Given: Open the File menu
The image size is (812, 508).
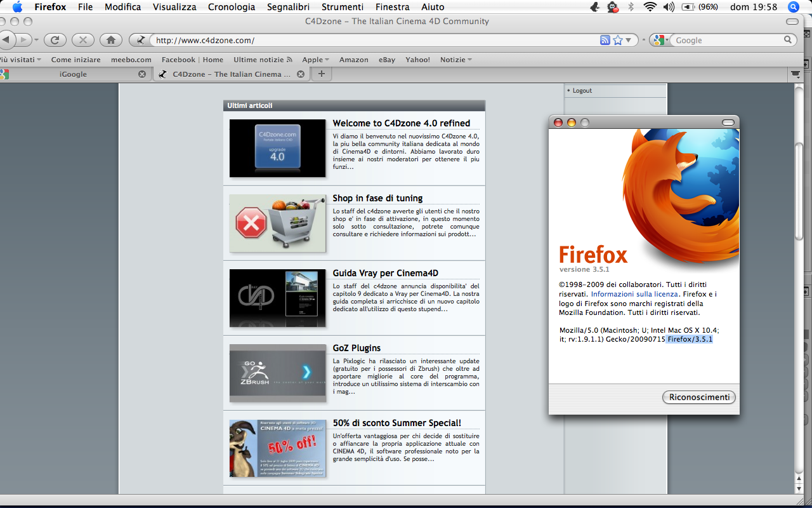Looking at the screenshot, I should click(x=85, y=7).
